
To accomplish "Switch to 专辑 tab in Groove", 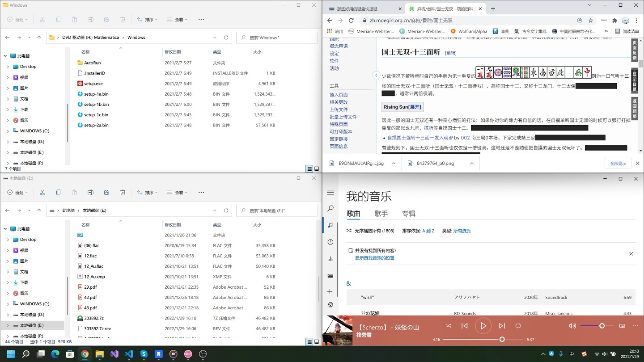I will (408, 214).
